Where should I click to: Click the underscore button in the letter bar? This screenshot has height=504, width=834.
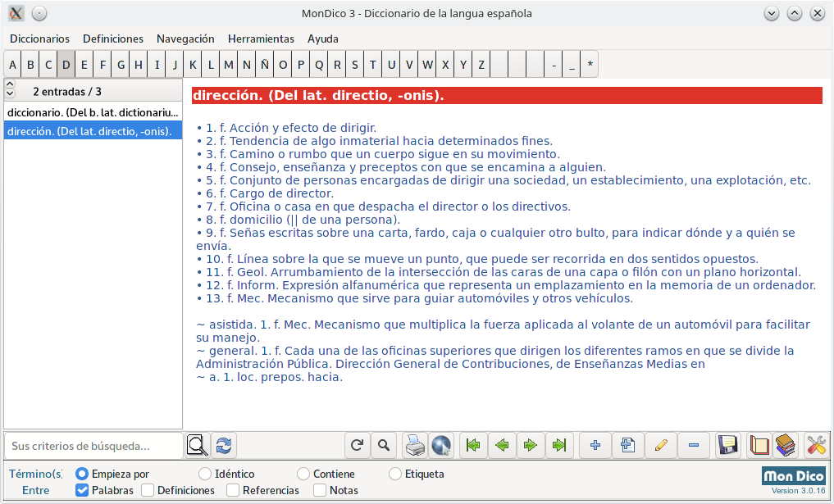point(572,65)
